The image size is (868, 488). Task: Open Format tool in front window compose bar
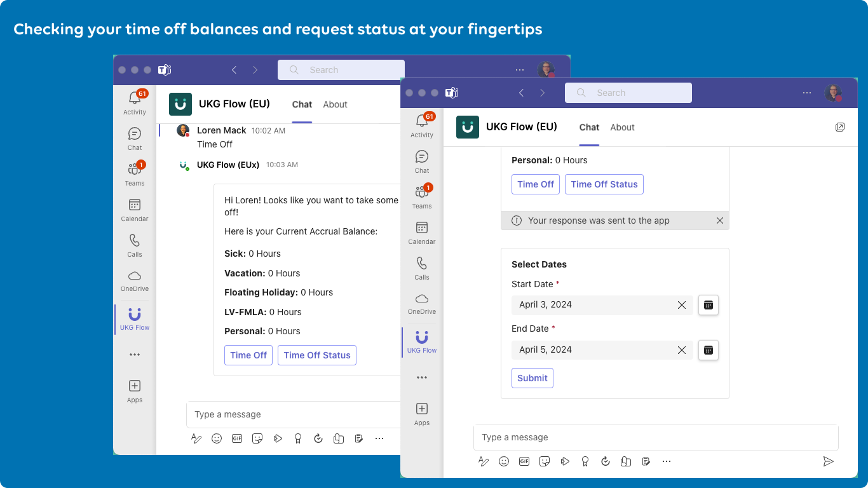pyautogui.click(x=484, y=461)
